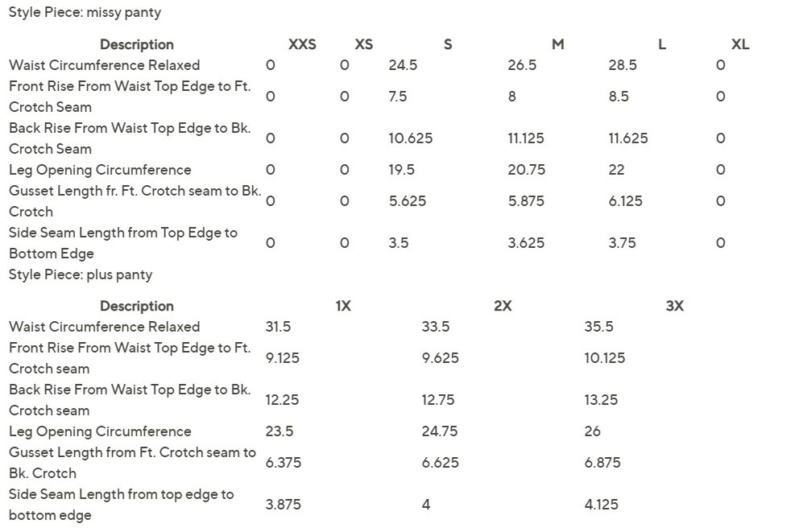Select the plus Leg Opening Circumference row label
This screenshot has height=532, width=799.
point(101,431)
